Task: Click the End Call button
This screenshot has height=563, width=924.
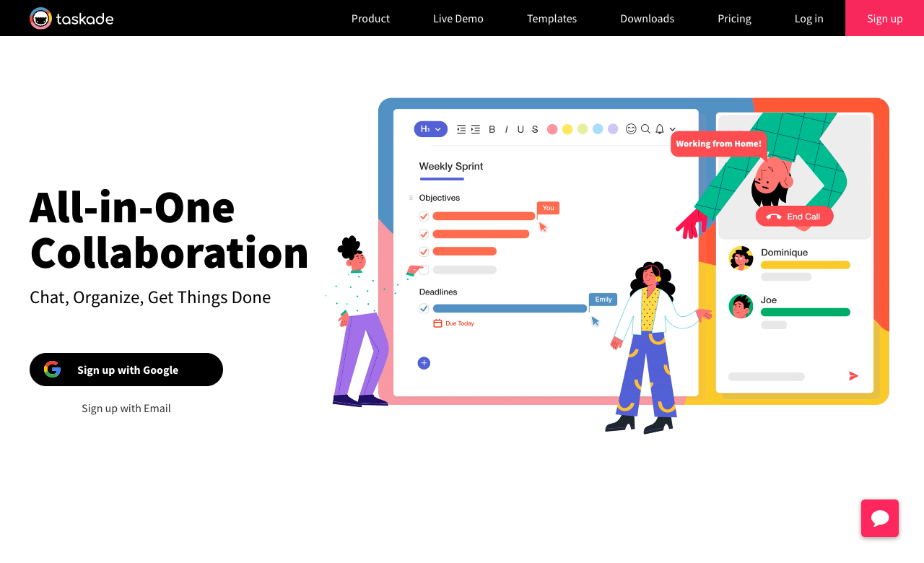Action: pos(794,217)
